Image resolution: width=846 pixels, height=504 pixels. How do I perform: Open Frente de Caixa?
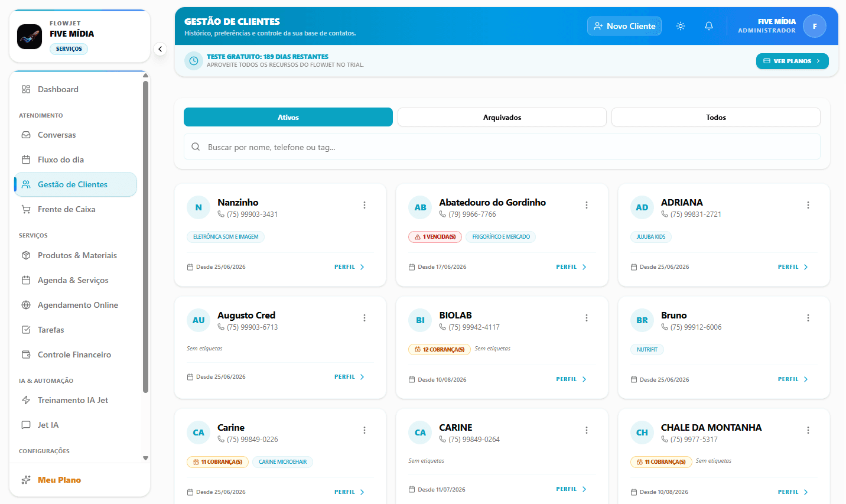point(76,209)
